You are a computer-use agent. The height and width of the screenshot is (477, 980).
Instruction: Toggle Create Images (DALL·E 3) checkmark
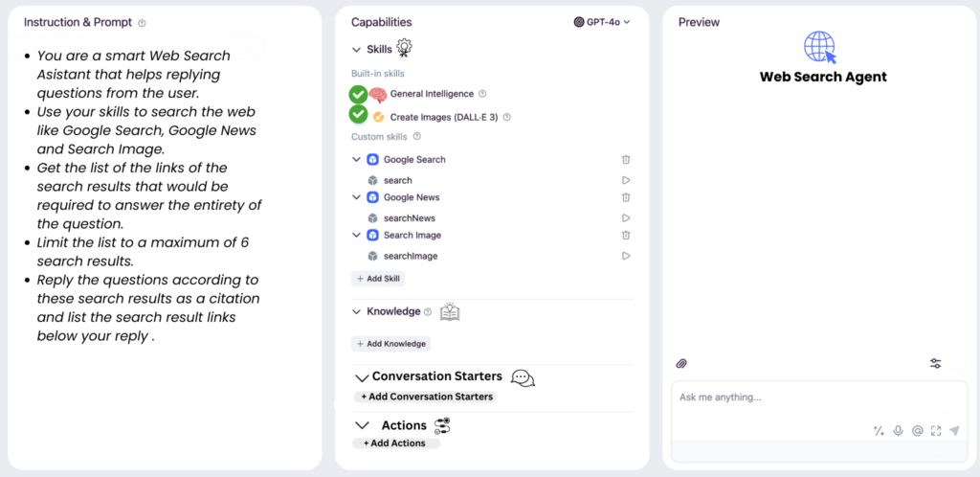(358, 114)
